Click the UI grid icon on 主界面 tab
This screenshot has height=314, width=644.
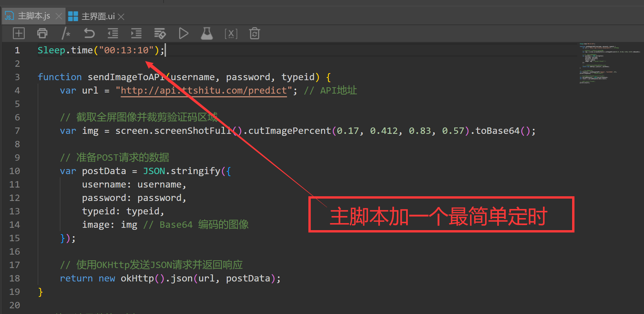pyautogui.click(x=73, y=16)
